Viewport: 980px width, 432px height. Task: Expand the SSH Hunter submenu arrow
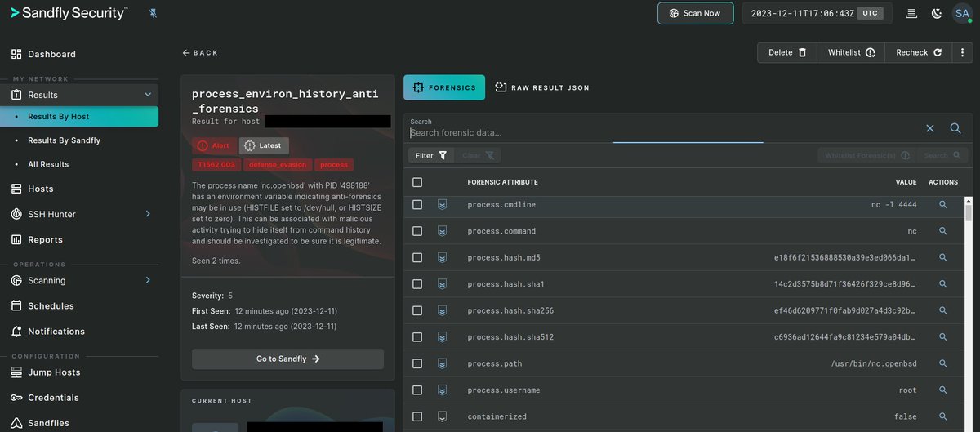148,214
